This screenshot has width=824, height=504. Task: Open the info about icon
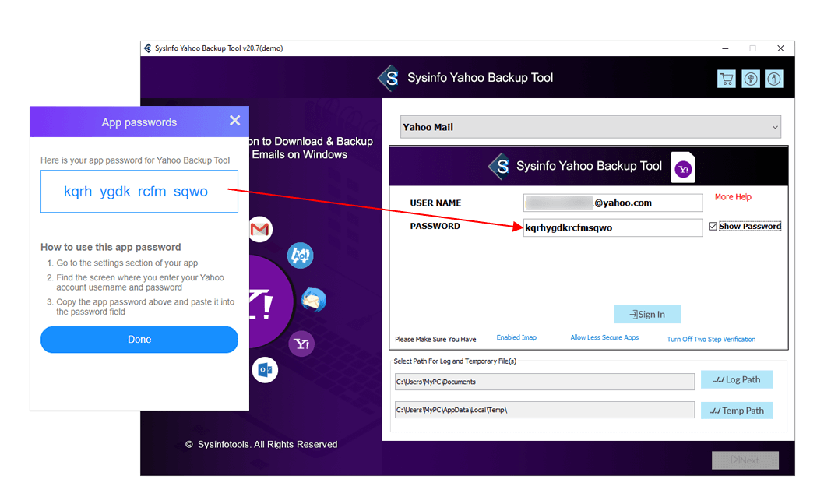pyautogui.click(x=773, y=79)
